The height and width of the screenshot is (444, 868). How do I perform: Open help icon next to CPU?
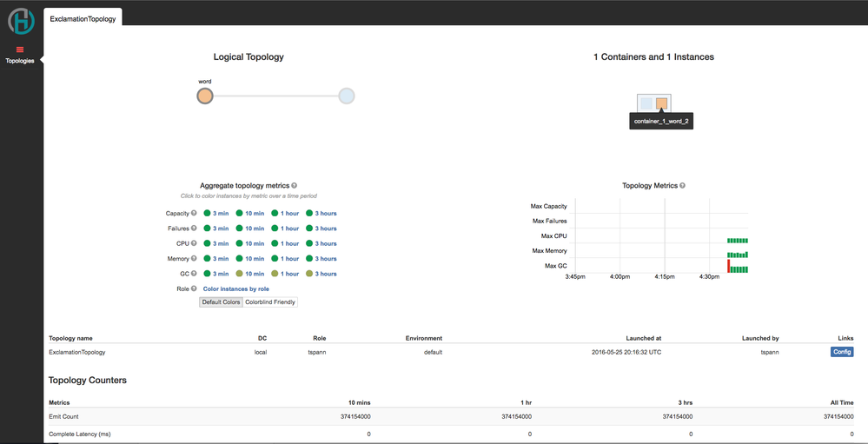195,243
